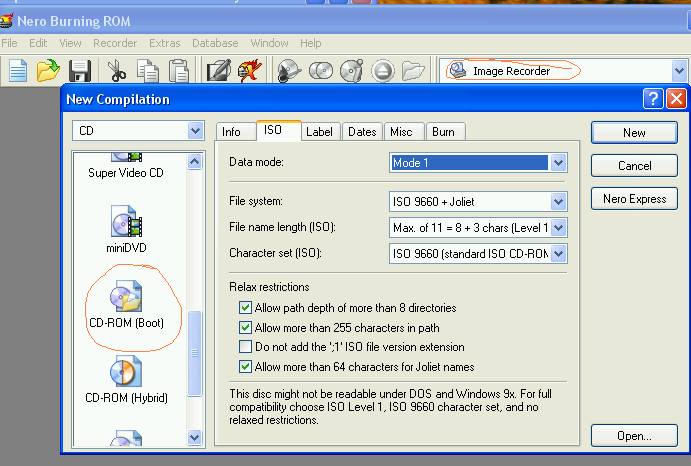The height and width of the screenshot is (466, 691).
Task: Open the Data mode dropdown
Action: point(558,163)
